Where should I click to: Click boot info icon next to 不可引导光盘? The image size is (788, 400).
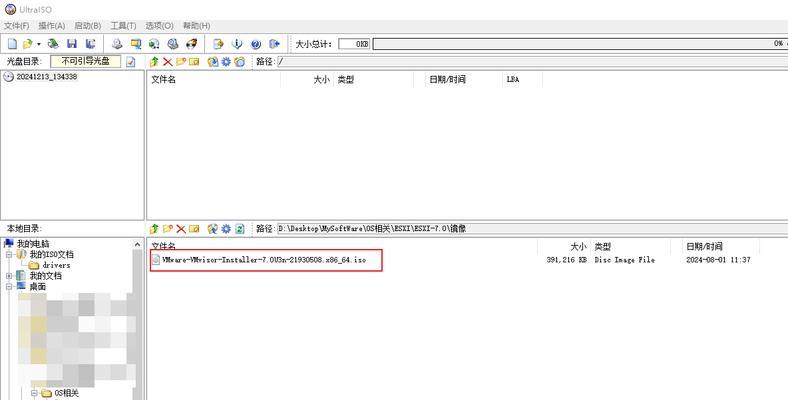(x=131, y=61)
